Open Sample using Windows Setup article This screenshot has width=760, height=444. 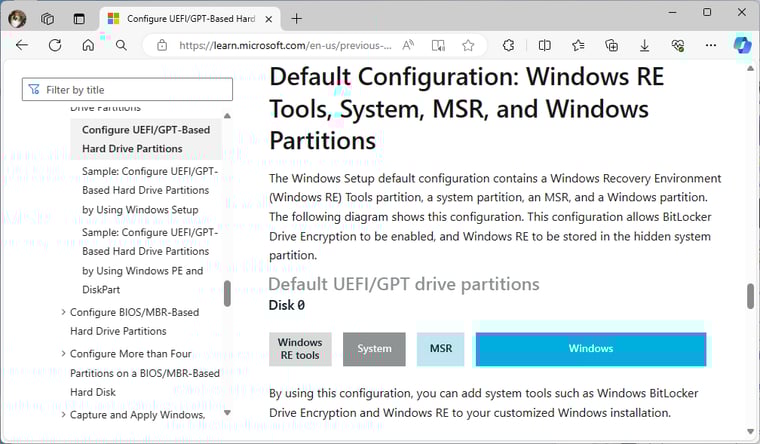point(150,190)
